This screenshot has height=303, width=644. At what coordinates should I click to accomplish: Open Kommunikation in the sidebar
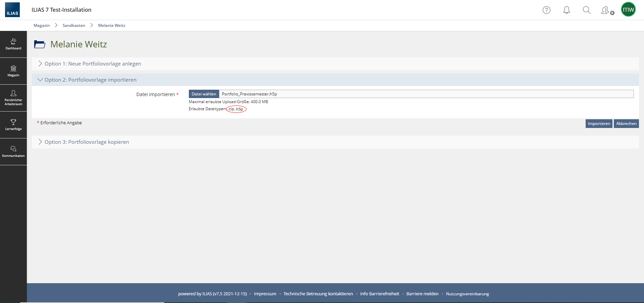click(13, 151)
